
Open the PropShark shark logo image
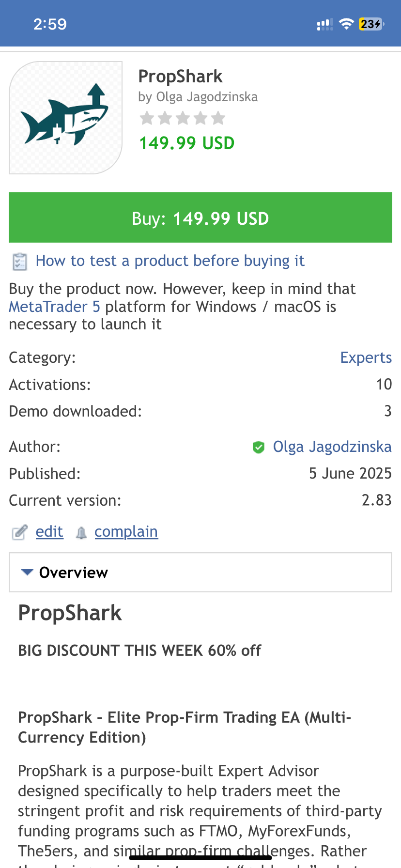(x=65, y=118)
